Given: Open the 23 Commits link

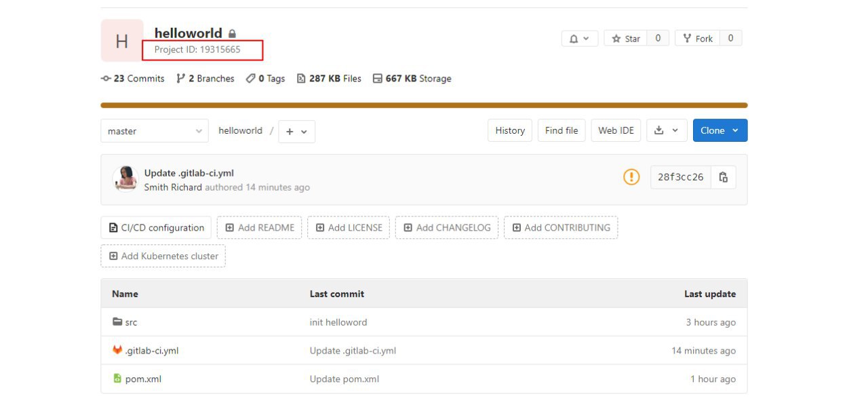Looking at the screenshot, I should click(132, 79).
